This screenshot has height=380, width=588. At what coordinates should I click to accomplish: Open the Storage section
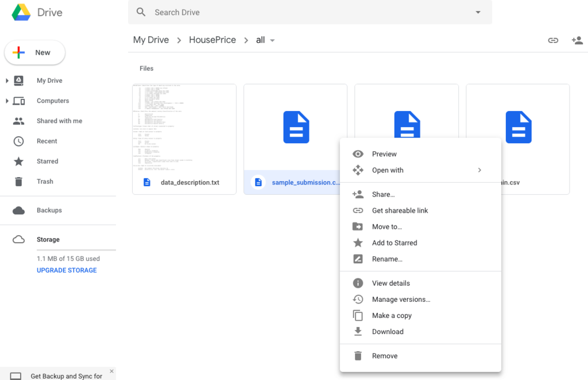point(48,240)
